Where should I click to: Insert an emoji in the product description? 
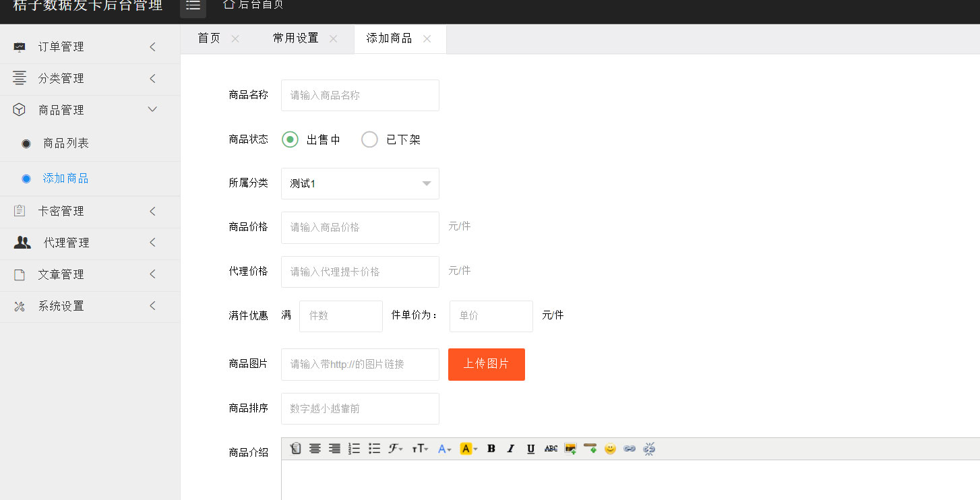pyautogui.click(x=610, y=448)
